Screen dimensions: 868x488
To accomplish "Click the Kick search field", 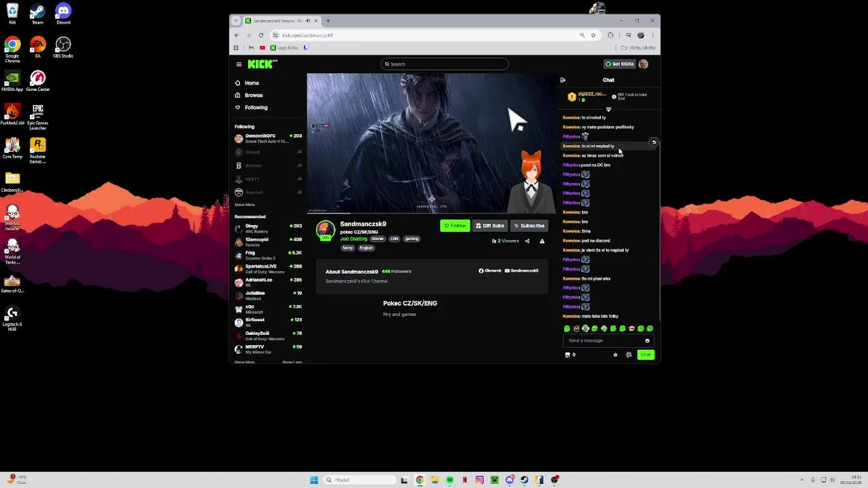I will pos(444,64).
